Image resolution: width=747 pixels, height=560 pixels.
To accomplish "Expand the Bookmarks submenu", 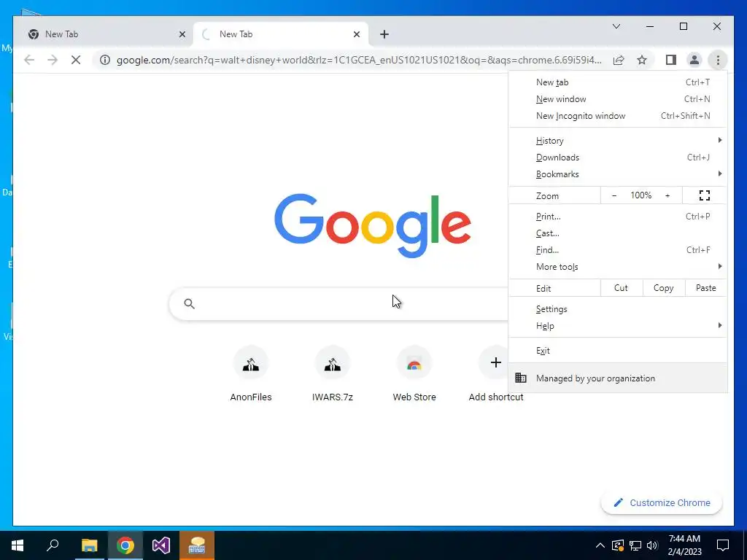I will [x=618, y=174].
